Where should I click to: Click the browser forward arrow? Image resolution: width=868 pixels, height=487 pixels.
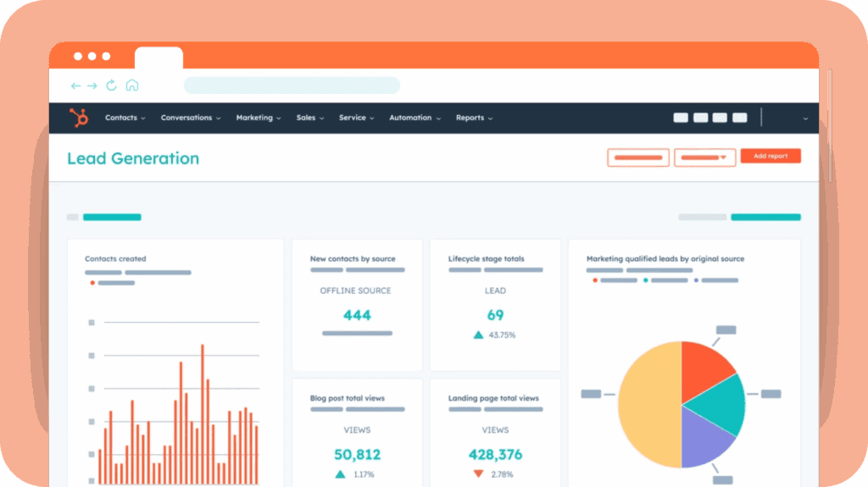[92, 86]
